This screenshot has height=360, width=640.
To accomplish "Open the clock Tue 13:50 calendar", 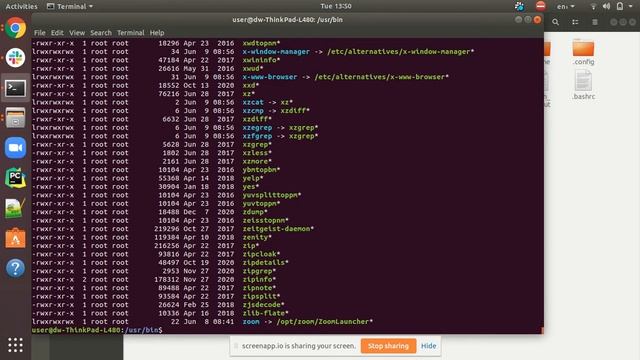I will pyautogui.click(x=336, y=6).
